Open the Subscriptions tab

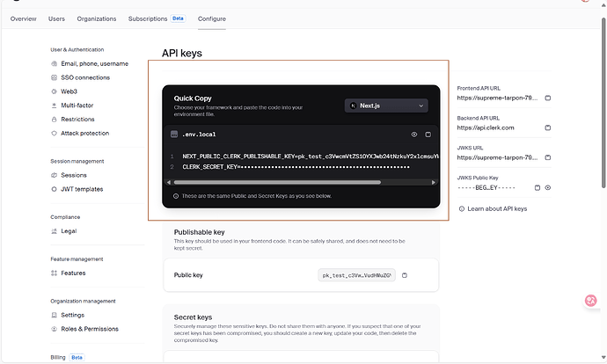tap(148, 18)
